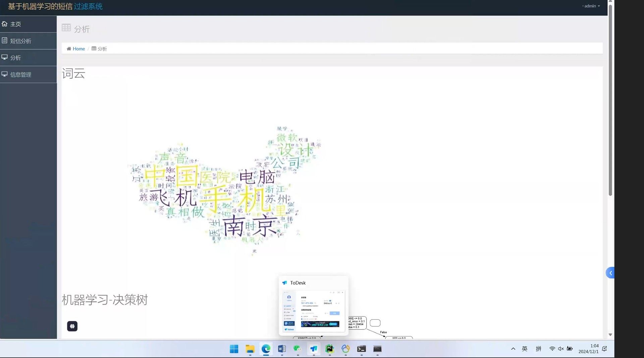Show hidden system tray icons

coord(513,349)
